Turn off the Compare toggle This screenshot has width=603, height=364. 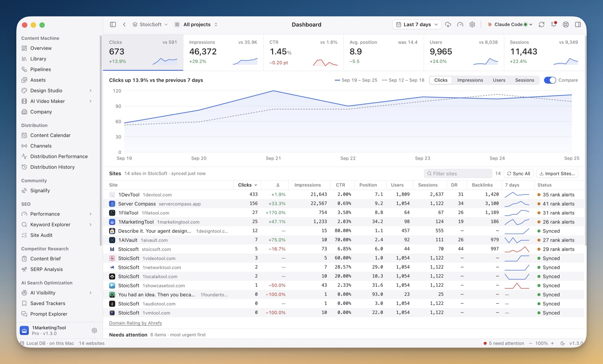tap(550, 80)
